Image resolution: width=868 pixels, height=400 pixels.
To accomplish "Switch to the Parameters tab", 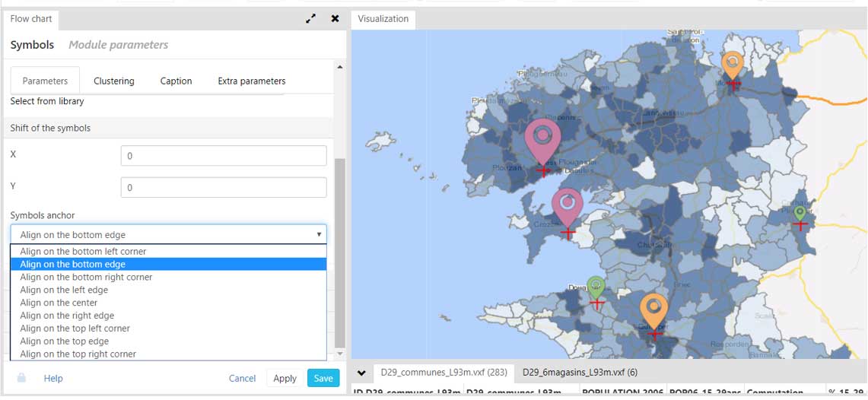I will [46, 81].
